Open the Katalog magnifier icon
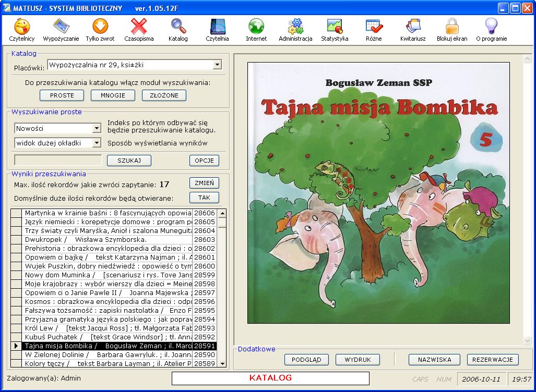This screenshot has height=392, width=536. click(178, 27)
